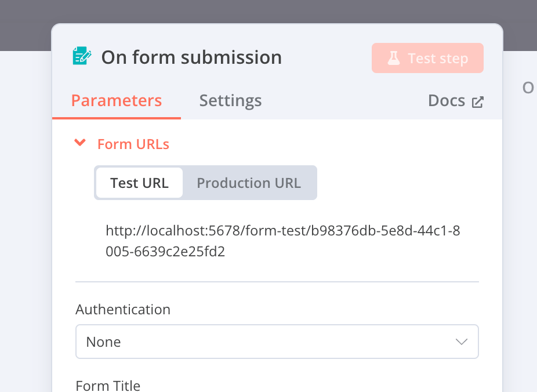The image size is (537, 392).
Task: Toggle the URL mode to Production URL
Action: click(249, 183)
